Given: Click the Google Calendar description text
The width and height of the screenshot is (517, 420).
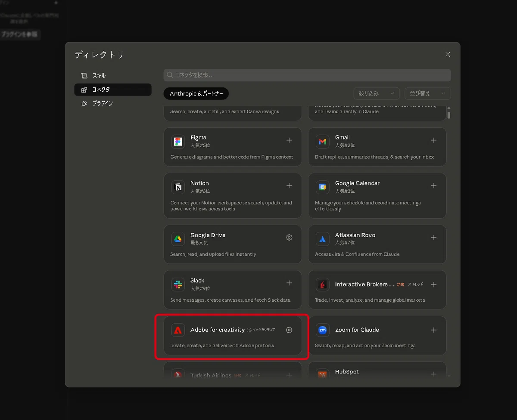Looking at the screenshot, I should [368, 206].
